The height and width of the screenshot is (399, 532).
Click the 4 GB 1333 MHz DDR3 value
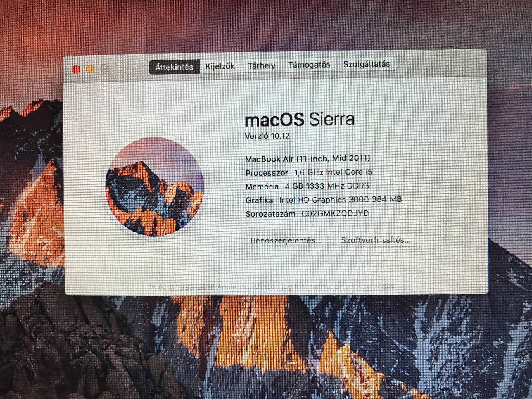pos(327,186)
